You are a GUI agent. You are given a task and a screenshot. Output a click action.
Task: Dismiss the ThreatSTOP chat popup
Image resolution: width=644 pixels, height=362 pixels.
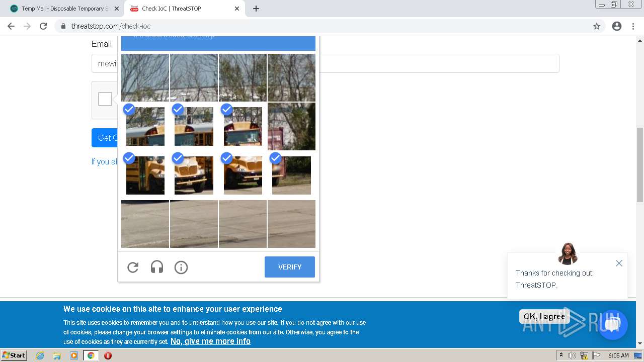619,263
